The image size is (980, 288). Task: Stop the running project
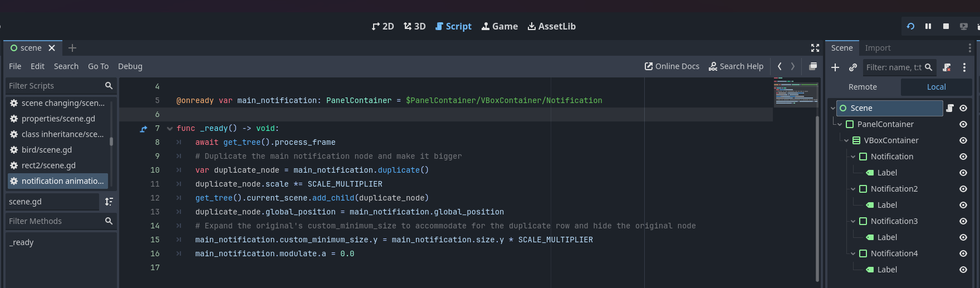click(945, 26)
